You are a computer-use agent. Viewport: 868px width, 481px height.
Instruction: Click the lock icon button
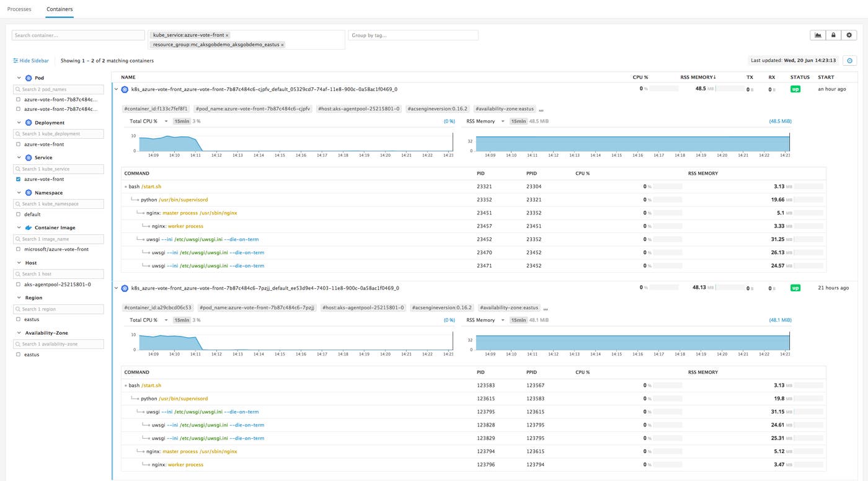pos(833,35)
